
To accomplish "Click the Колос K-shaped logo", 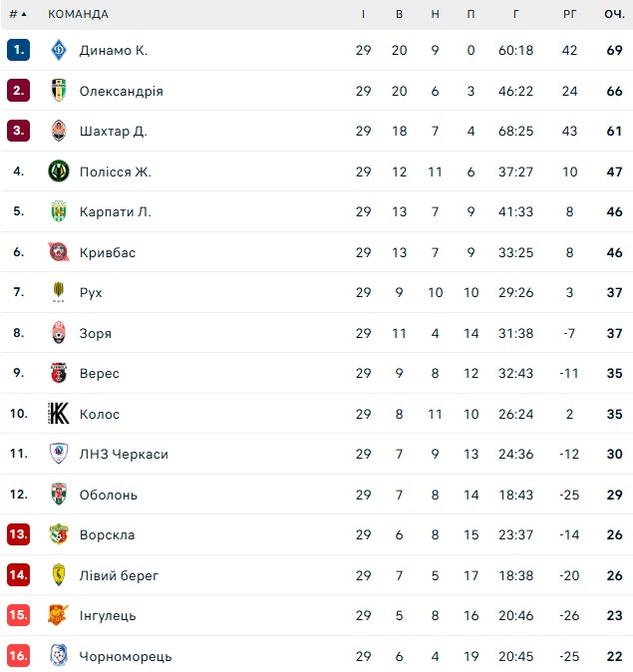I will pyautogui.click(x=59, y=413).
